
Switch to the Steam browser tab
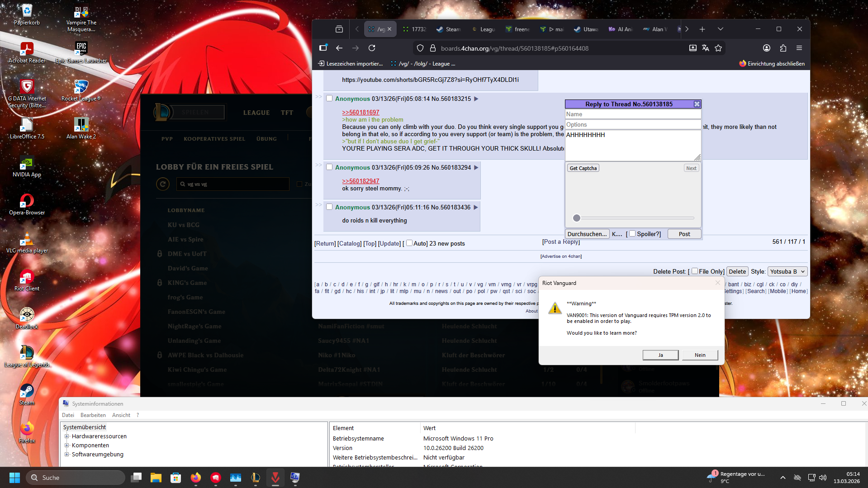coord(449,29)
